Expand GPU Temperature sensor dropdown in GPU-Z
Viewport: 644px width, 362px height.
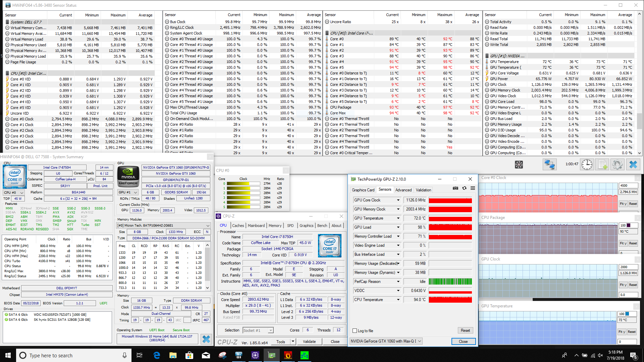398,218
